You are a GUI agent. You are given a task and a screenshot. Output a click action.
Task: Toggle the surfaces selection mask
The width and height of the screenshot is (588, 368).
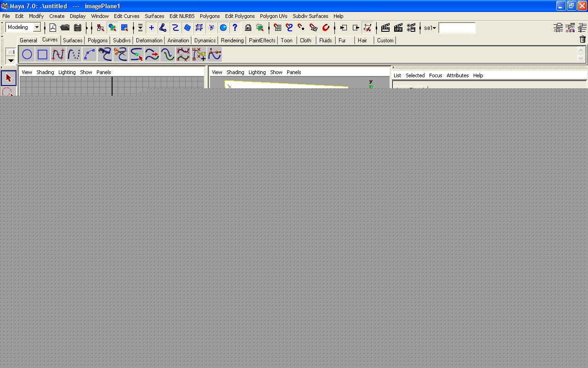pyautogui.click(x=187, y=28)
